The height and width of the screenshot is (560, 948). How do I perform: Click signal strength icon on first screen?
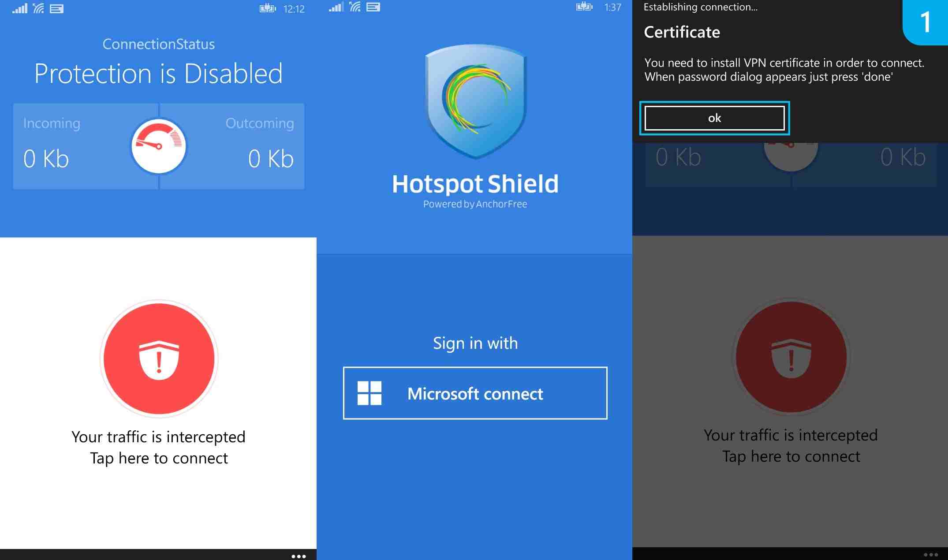(x=20, y=8)
